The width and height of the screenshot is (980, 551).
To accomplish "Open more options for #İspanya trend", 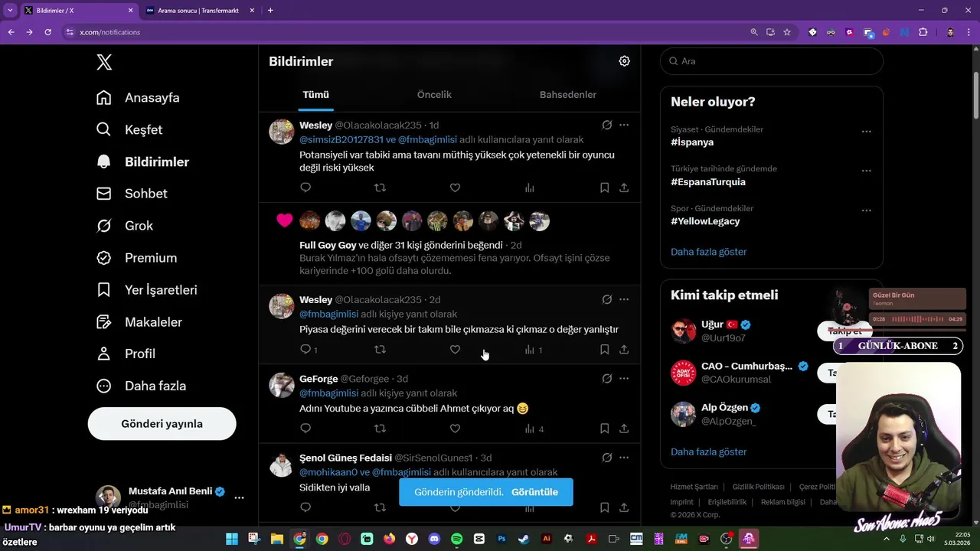I will click(866, 131).
